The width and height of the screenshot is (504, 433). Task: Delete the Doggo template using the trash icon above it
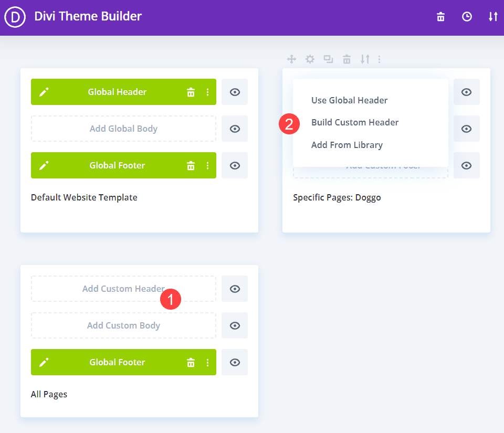(346, 59)
